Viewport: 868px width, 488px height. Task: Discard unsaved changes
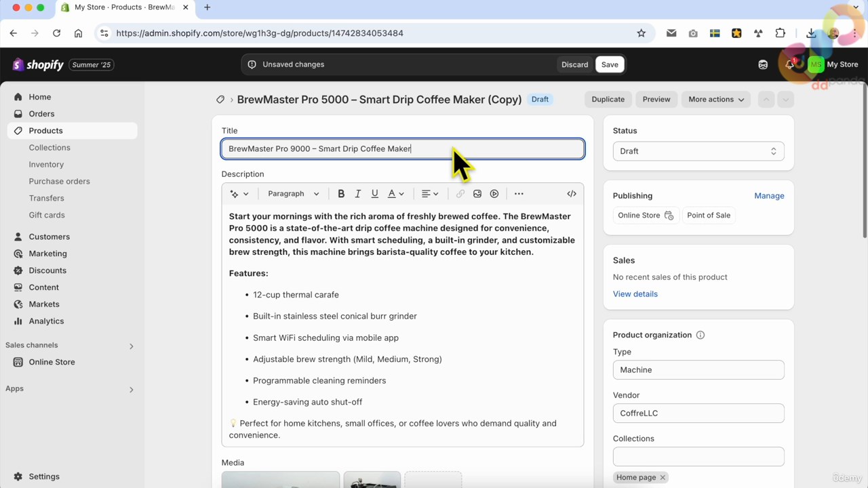pyautogui.click(x=574, y=64)
